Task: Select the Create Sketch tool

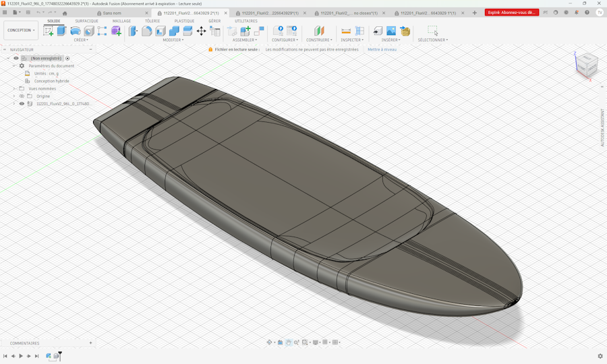Action: (49, 31)
